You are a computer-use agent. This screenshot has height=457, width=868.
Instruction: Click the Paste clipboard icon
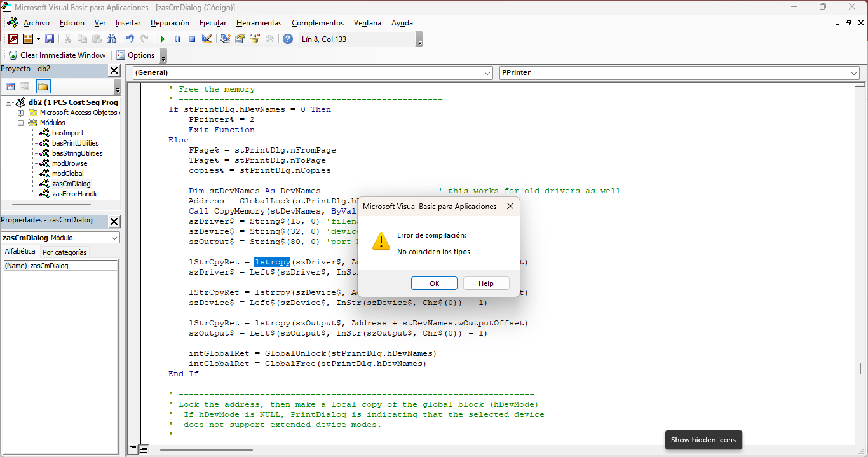coord(97,39)
